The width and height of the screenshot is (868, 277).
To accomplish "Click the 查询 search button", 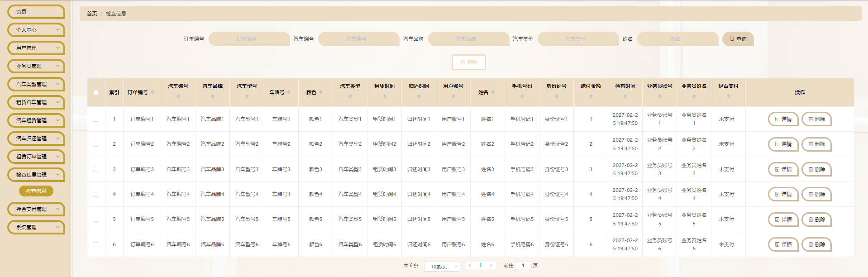I will (x=738, y=39).
